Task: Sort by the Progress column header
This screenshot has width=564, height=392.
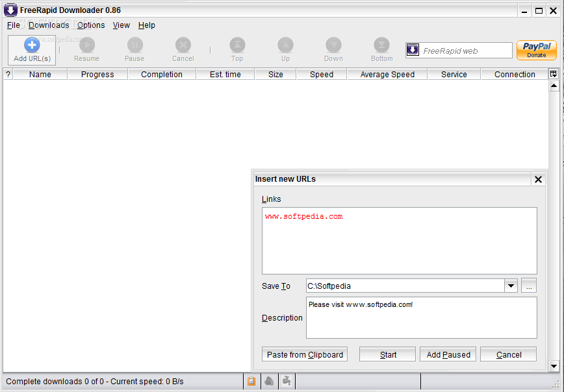Action: [x=97, y=75]
